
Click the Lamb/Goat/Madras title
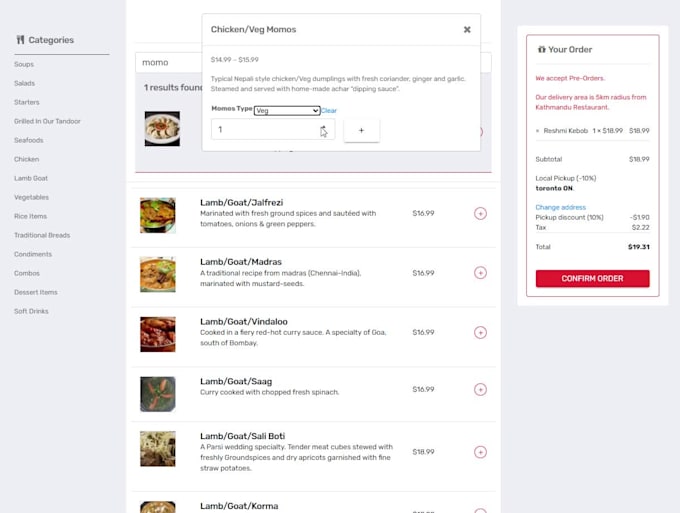click(241, 262)
